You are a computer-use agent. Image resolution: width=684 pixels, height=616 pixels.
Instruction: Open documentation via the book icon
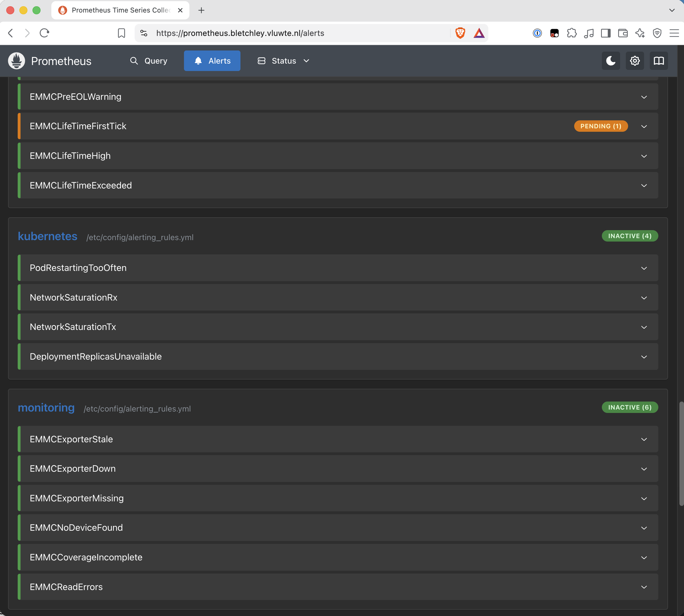659,61
